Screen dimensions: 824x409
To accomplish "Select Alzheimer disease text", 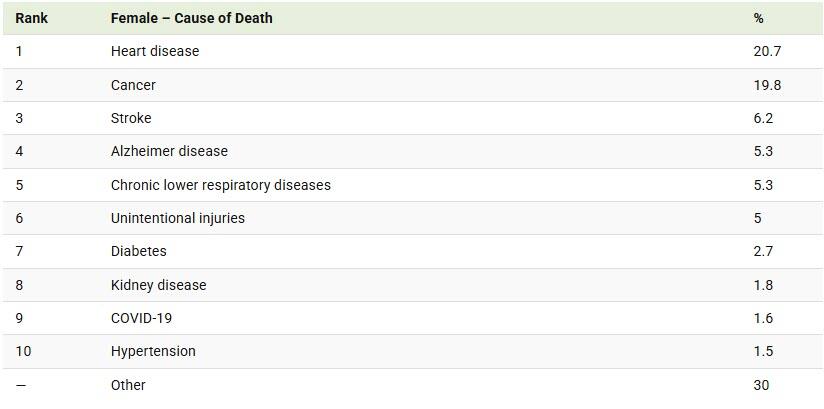I will click(169, 151).
